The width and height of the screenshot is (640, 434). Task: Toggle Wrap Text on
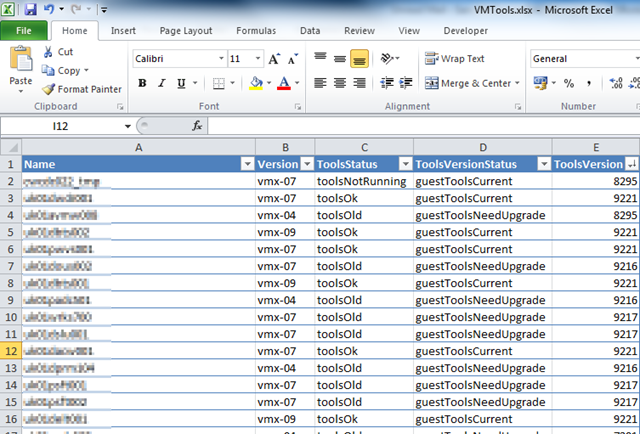[454, 59]
